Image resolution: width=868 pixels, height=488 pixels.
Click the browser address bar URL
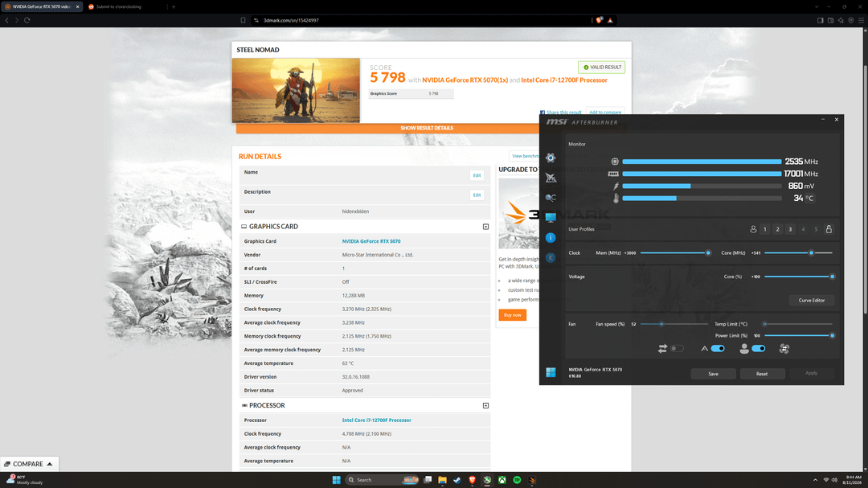click(291, 20)
